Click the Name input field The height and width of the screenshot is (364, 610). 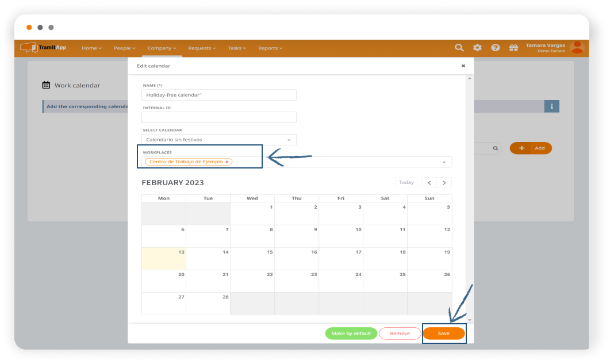tap(218, 95)
